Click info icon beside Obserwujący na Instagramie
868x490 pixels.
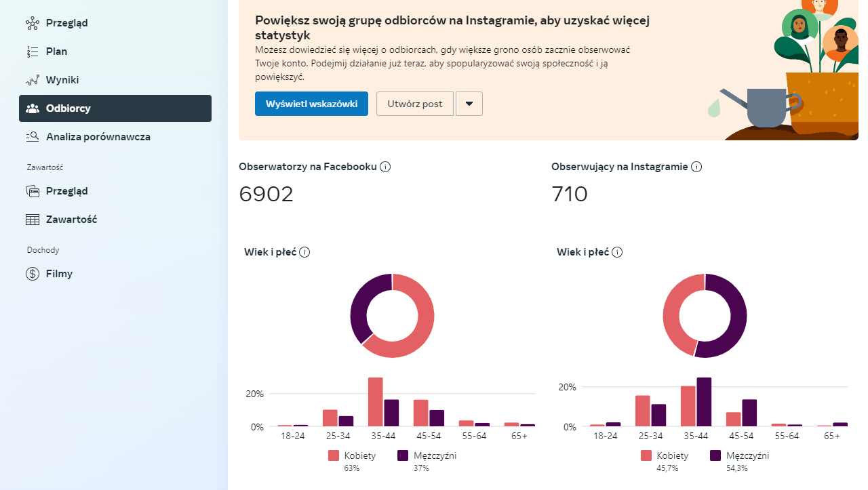tap(696, 167)
